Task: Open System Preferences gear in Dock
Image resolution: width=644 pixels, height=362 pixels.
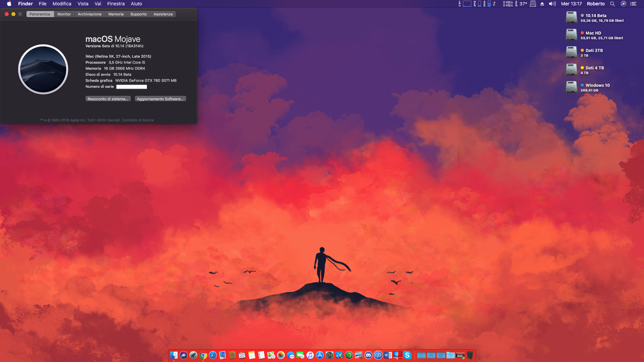Action: tap(329, 355)
